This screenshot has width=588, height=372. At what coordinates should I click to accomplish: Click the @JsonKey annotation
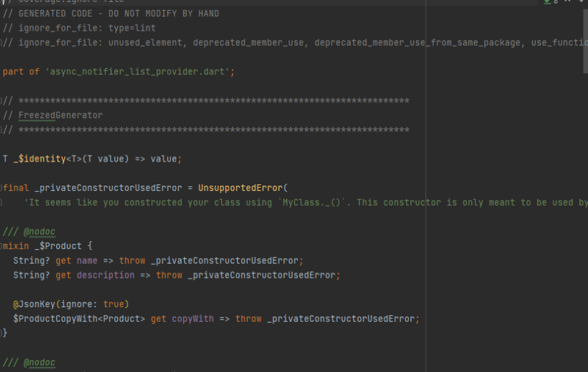pos(34,304)
